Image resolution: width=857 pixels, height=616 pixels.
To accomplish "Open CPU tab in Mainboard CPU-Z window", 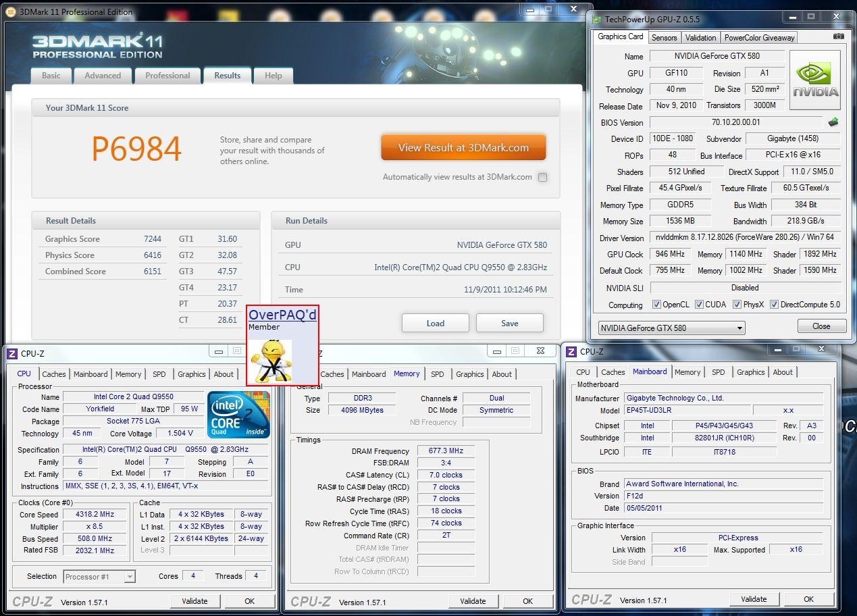I will tap(583, 372).
